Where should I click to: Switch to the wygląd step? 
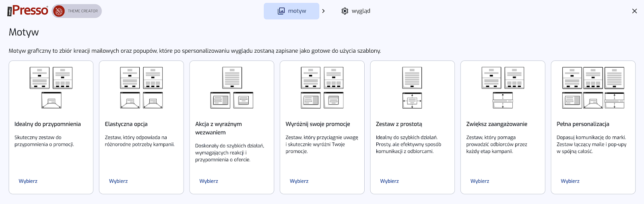(x=356, y=11)
